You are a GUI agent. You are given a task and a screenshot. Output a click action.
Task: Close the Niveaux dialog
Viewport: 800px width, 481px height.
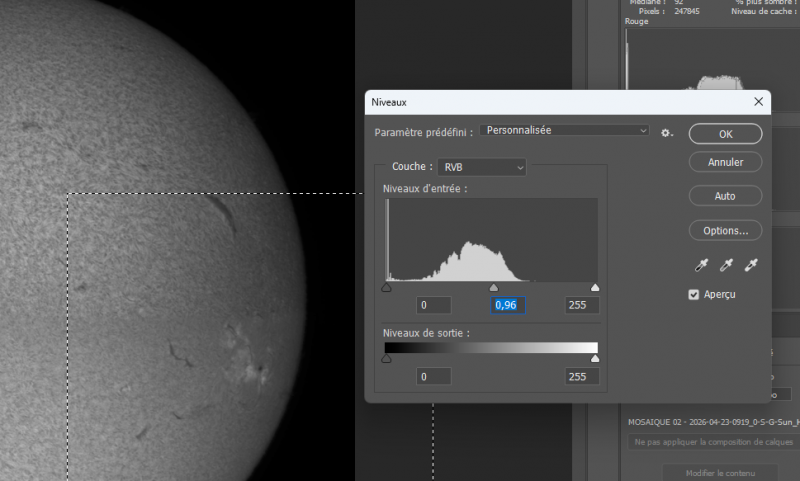(x=759, y=102)
